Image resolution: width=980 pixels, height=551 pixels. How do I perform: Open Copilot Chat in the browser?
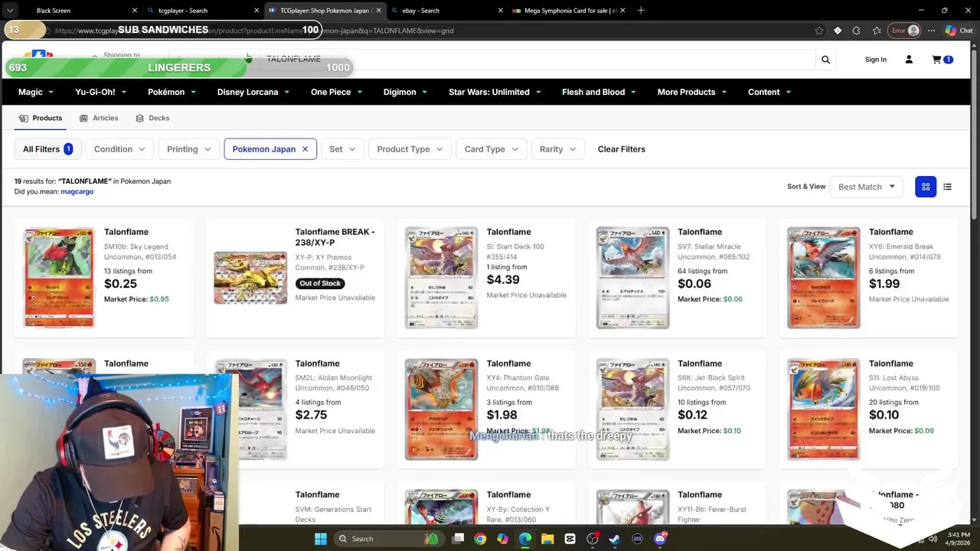point(959,31)
